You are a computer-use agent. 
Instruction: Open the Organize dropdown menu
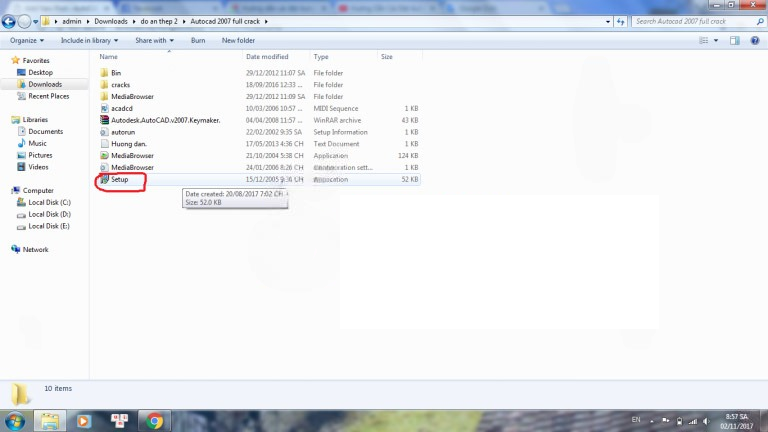27,41
